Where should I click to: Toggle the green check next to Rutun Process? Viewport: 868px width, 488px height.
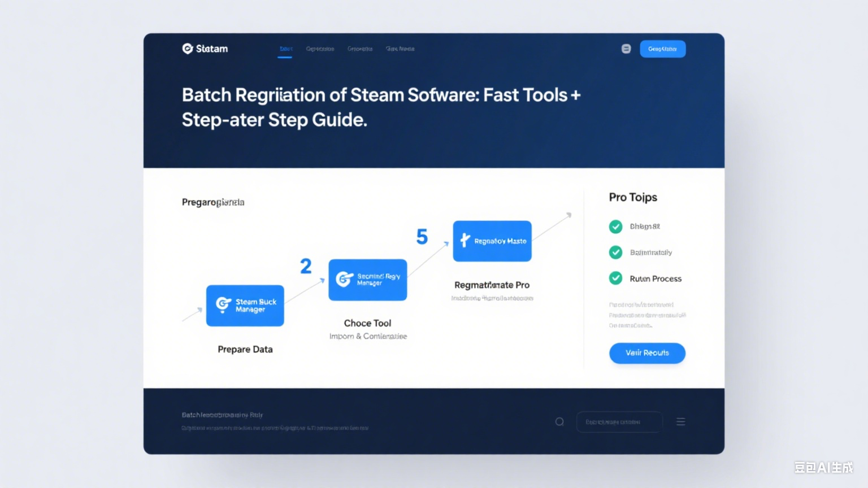pos(615,278)
